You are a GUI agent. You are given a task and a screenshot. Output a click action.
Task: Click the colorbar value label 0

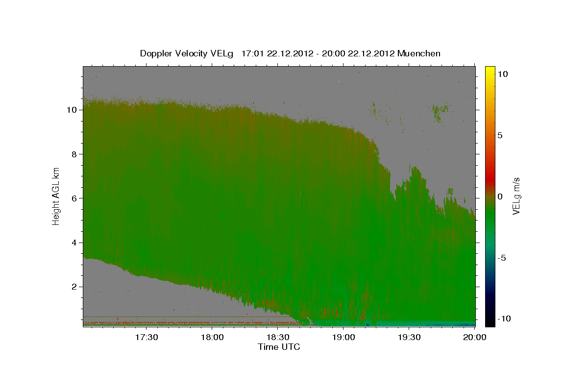(500, 196)
